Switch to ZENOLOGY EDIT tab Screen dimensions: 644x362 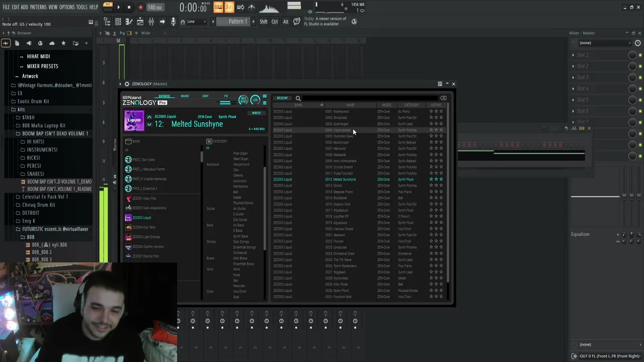pos(205,96)
